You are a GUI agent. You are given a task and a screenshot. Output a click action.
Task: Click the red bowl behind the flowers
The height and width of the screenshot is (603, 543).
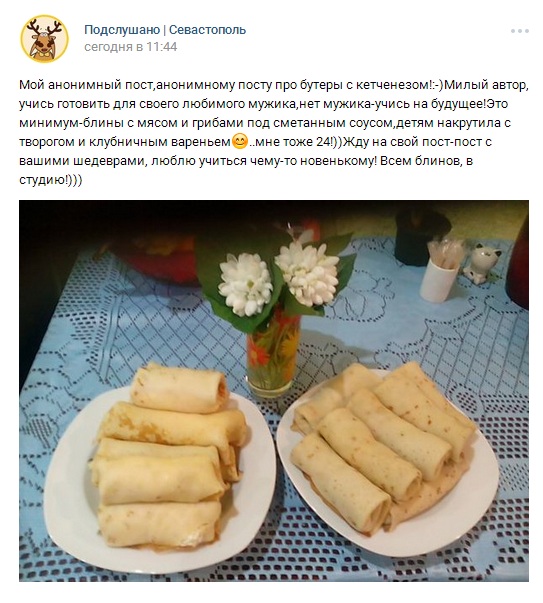tap(162, 258)
